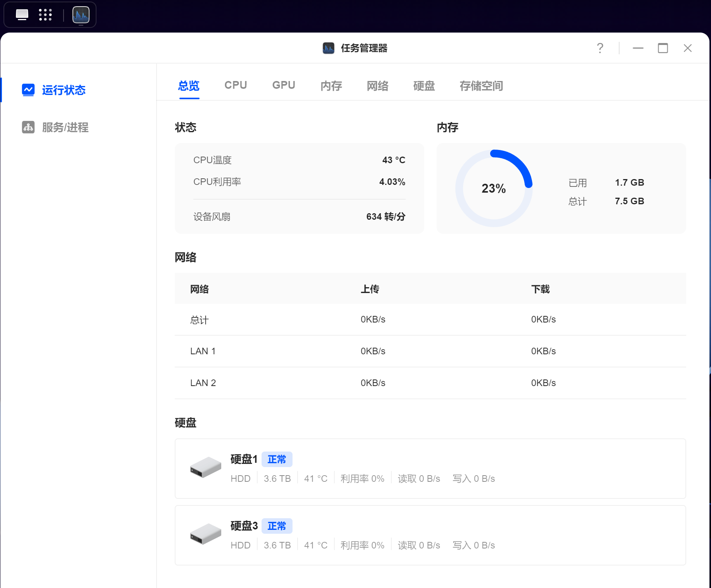Click Task Manager icon in top taskbar
The image size is (711, 588).
[81, 15]
